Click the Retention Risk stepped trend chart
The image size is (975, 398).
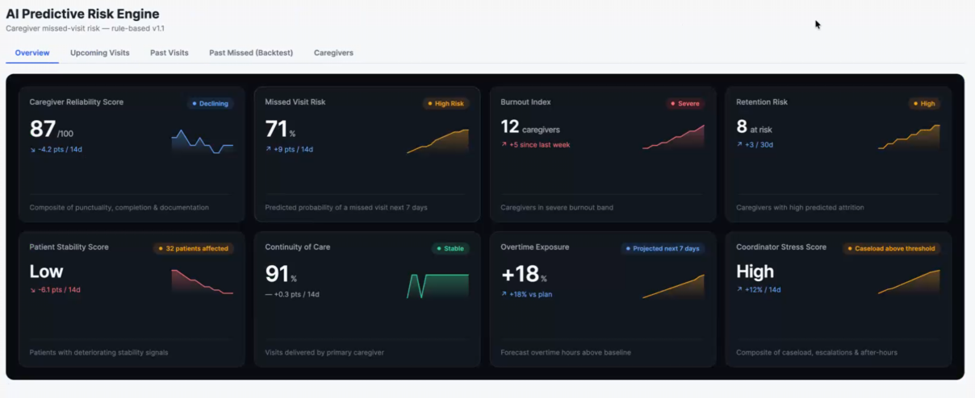(x=909, y=137)
